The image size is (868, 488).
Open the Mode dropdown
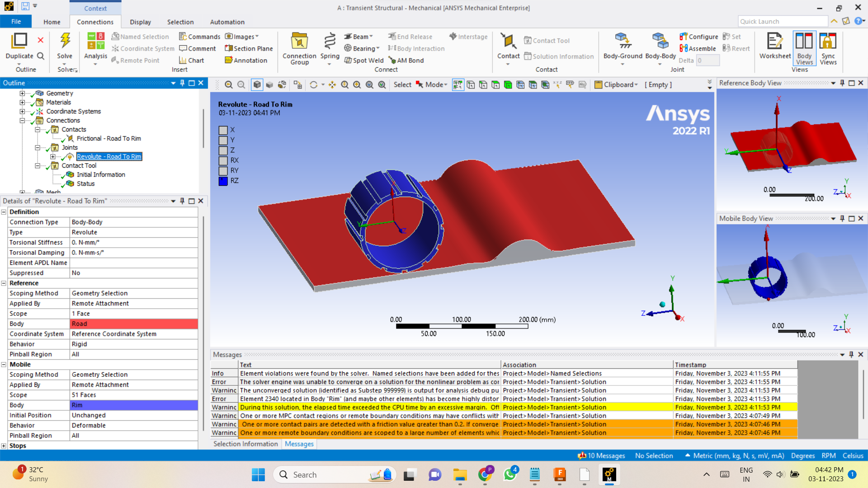point(432,84)
